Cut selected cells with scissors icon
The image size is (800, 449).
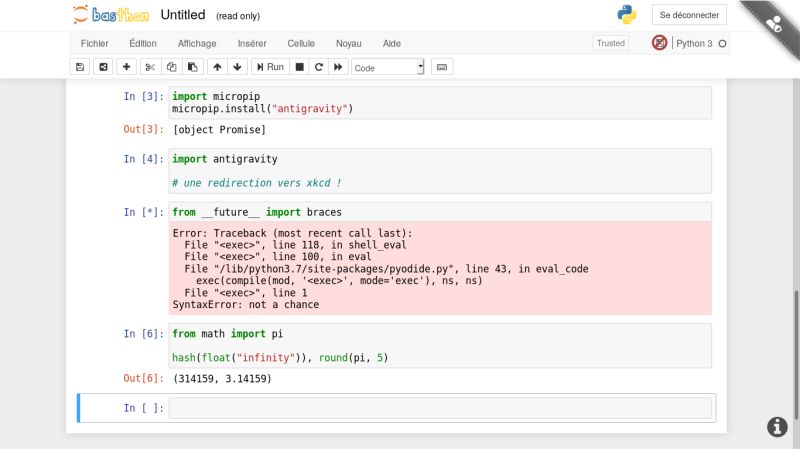point(150,67)
